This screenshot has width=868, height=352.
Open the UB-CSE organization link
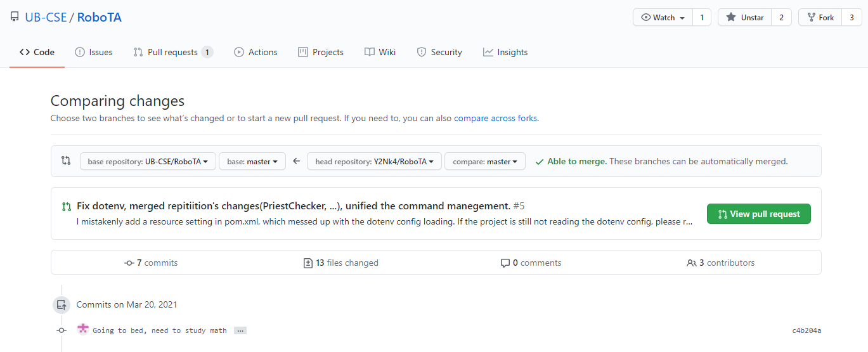(x=46, y=17)
